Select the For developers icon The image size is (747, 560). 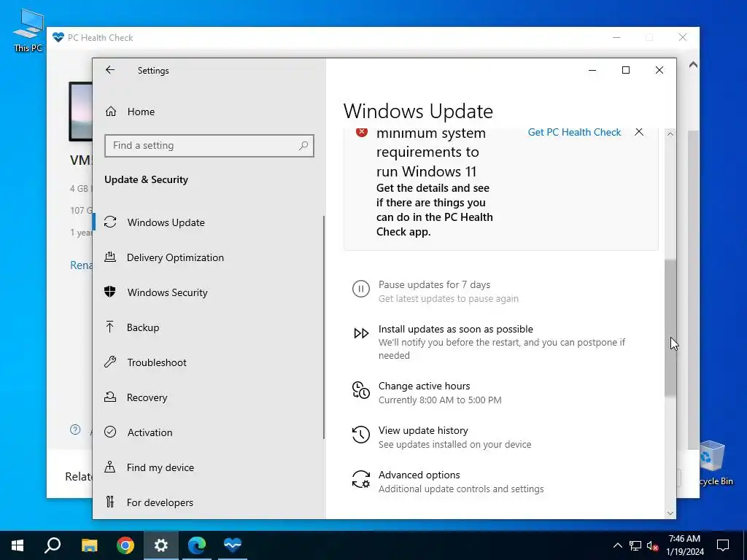(x=110, y=502)
